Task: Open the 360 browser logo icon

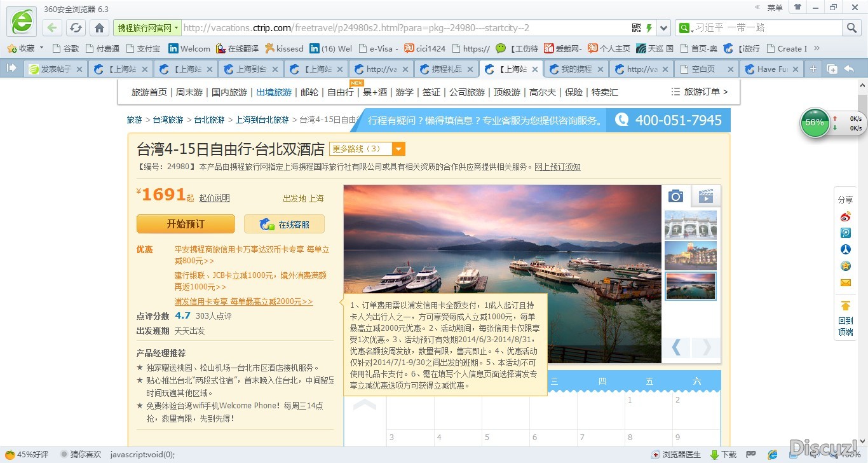Action: tap(22, 21)
